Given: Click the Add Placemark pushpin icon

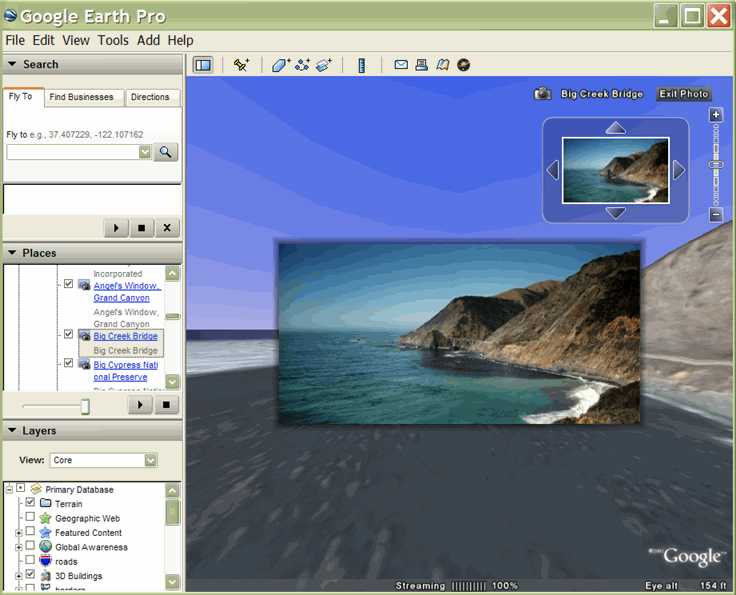Looking at the screenshot, I should pos(241,65).
